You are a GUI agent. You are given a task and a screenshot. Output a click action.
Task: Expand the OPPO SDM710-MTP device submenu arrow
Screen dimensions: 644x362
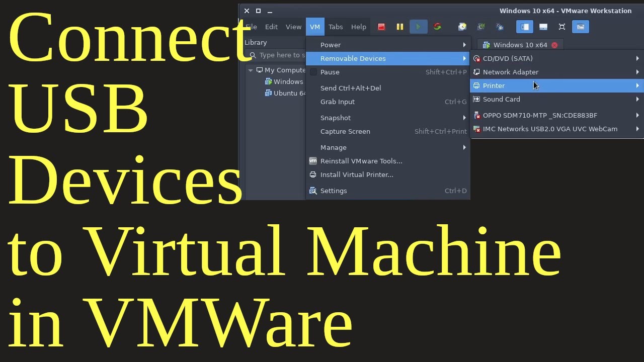coord(637,115)
